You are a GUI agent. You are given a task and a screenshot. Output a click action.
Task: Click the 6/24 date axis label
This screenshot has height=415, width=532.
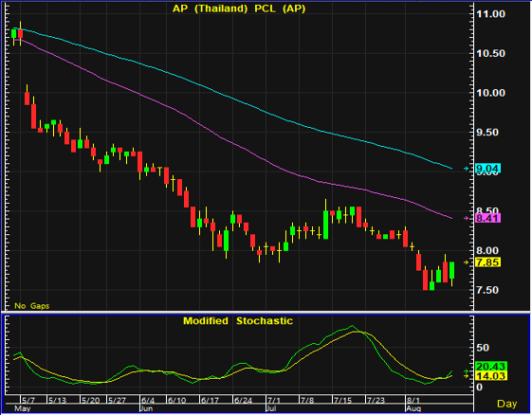pyautogui.click(x=244, y=400)
